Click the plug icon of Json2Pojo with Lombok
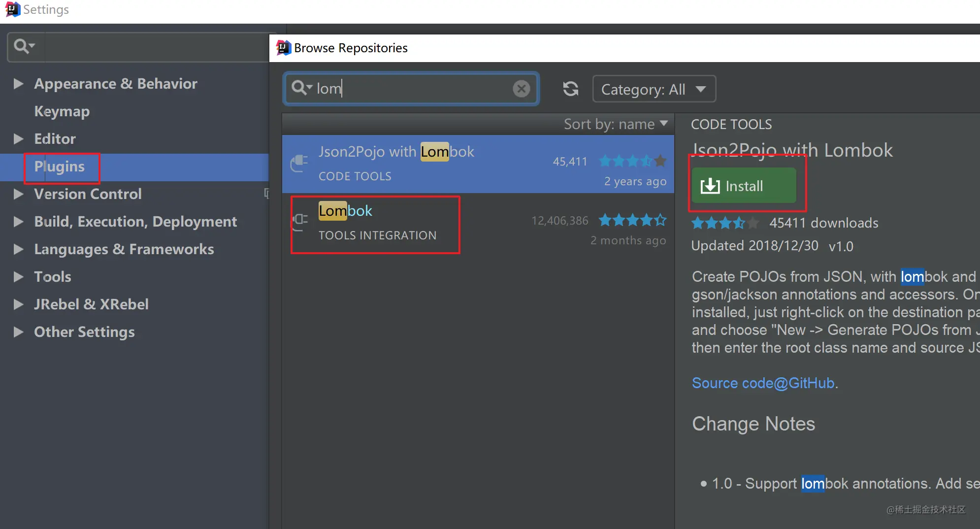The image size is (980, 529). pos(299,163)
